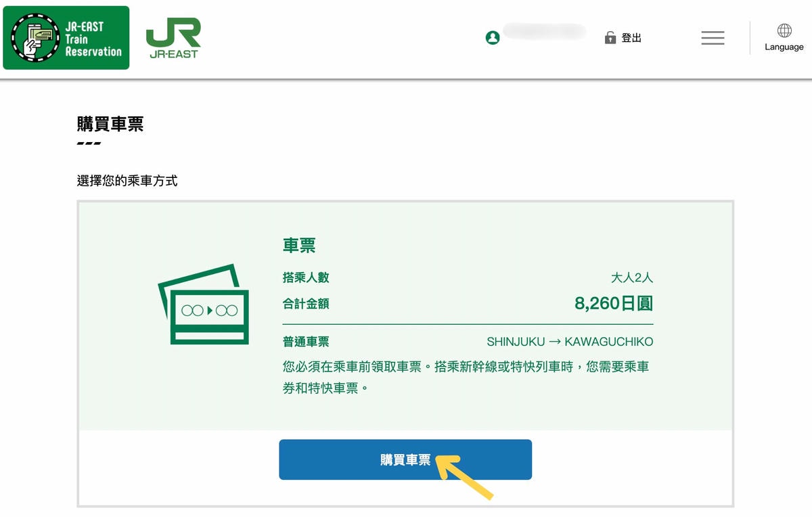This screenshot has width=812, height=517.
Task: Click the globe Language icon
Action: pyautogui.click(x=784, y=30)
